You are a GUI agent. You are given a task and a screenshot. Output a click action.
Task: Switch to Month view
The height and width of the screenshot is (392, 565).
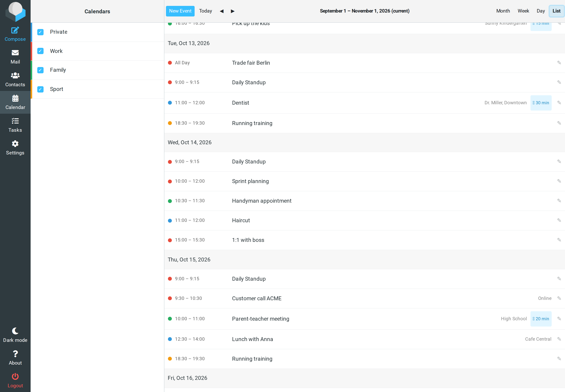pos(503,11)
